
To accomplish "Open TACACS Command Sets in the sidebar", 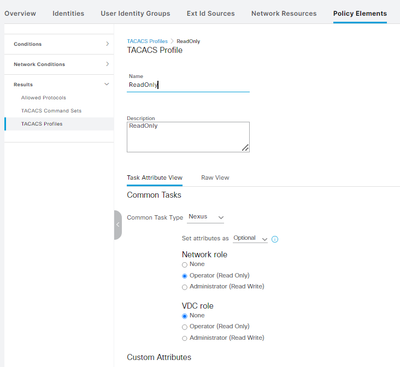I will click(x=51, y=111).
